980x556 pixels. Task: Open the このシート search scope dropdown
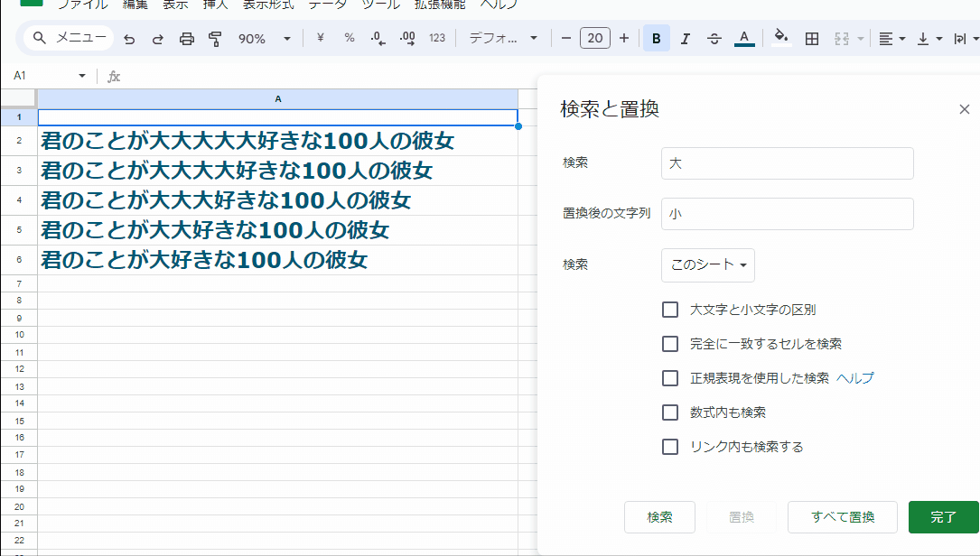click(x=708, y=264)
